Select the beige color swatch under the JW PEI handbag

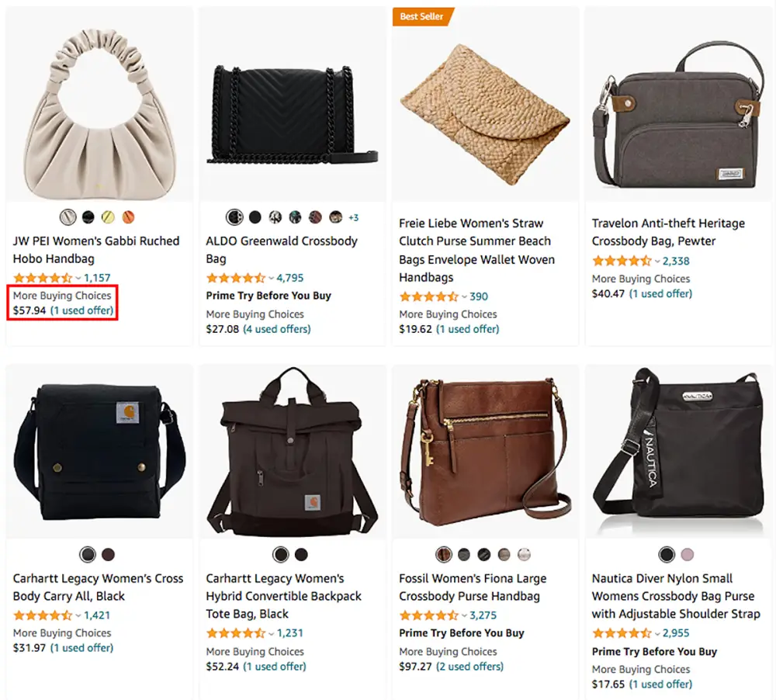point(68,217)
